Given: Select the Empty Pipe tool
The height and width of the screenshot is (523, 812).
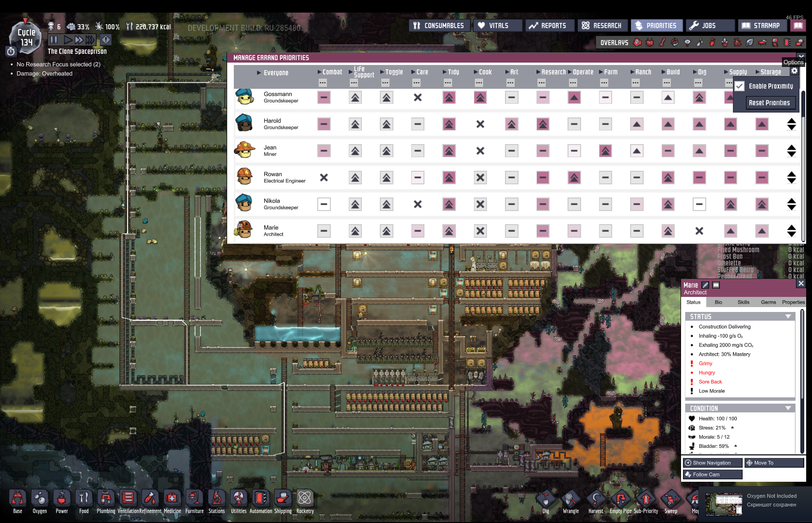Looking at the screenshot, I should tap(620, 500).
